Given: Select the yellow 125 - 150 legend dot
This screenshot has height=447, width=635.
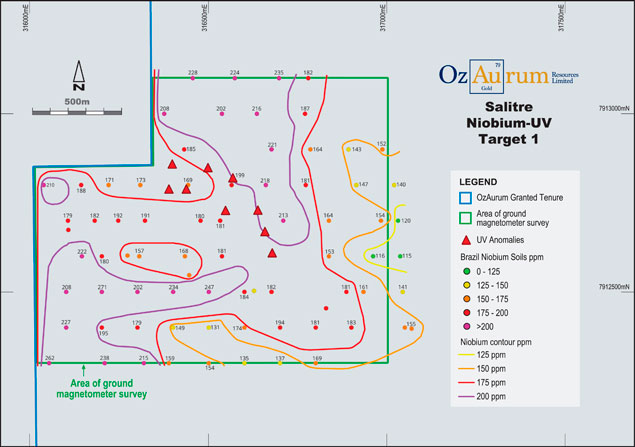Looking at the screenshot, I should (465, 284).
